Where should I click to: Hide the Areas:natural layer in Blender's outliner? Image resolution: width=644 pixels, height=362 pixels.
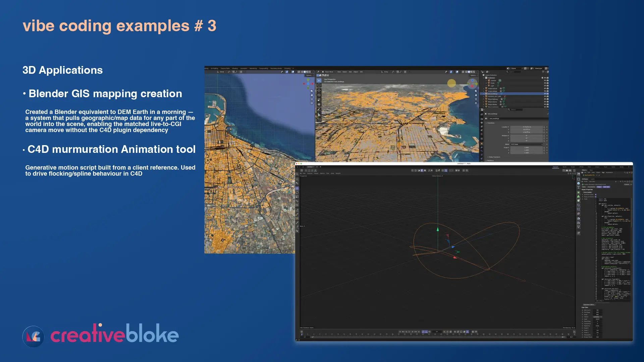point(545,88)
